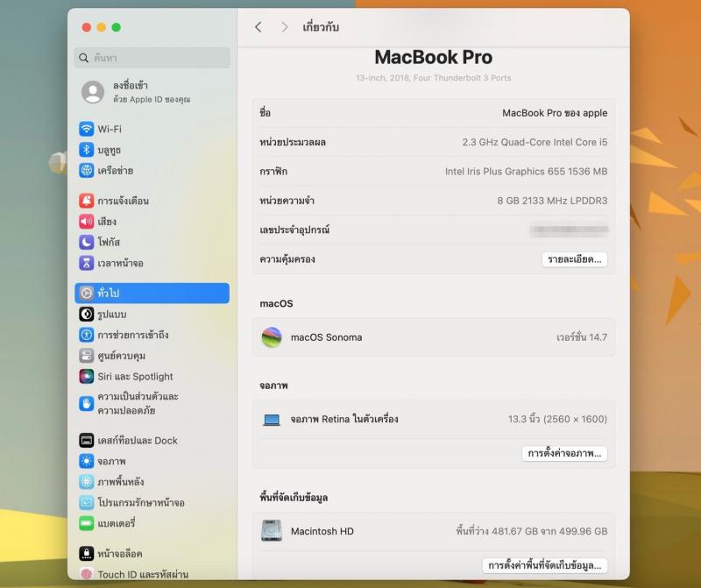Viewport: 701px width, 588px height.
Task: Open the Wi-Fi settings icon
Action: [86, 129]
